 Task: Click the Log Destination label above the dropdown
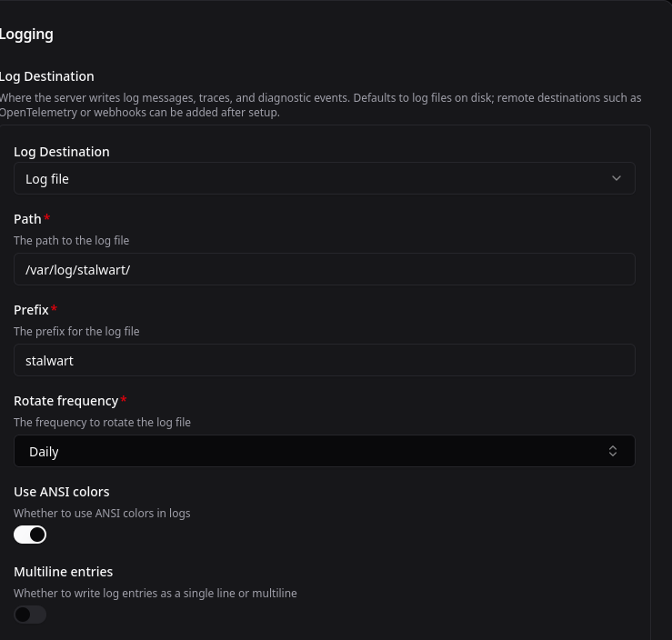[61, 152]
